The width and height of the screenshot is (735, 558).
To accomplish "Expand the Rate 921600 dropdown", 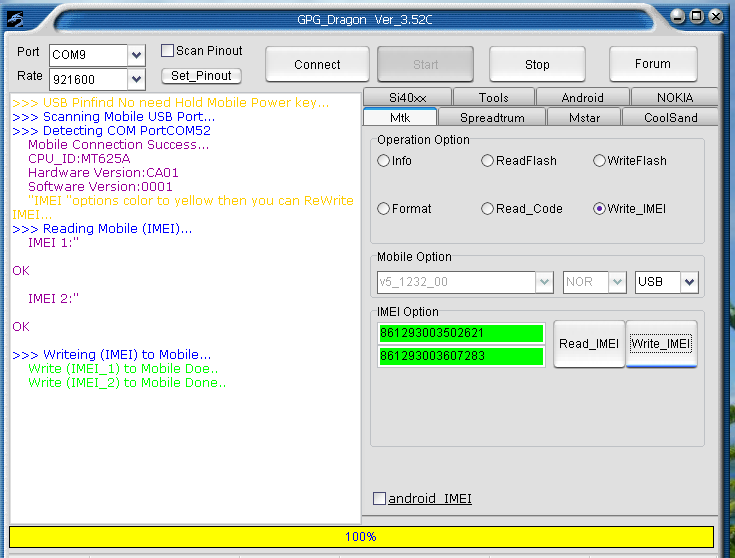I will [136, 79].
